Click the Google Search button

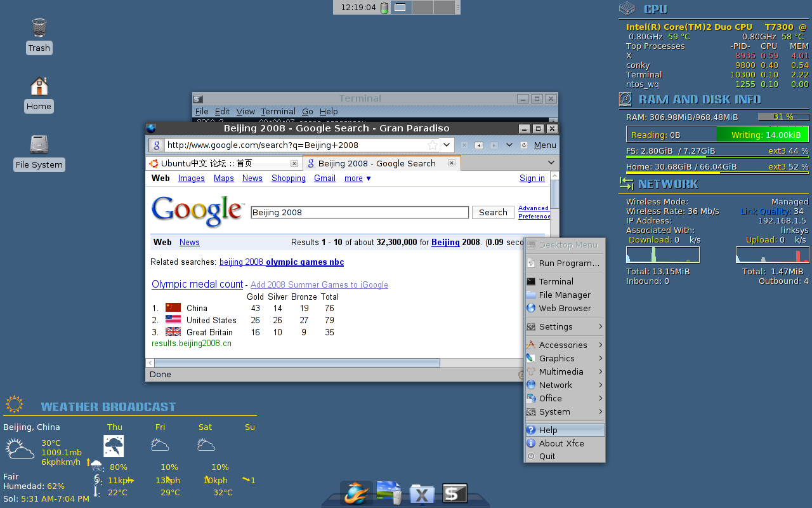click(493, 213)
